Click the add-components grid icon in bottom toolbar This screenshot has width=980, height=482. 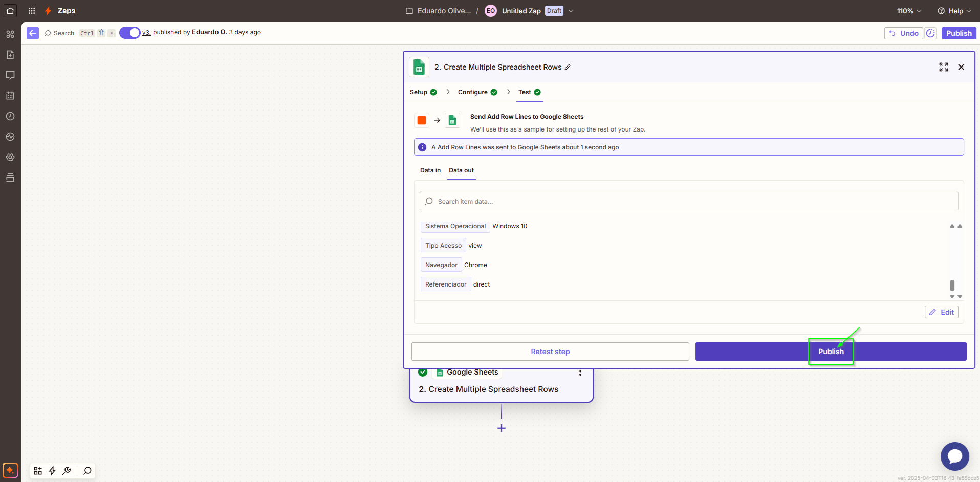[x=38, y=471]
